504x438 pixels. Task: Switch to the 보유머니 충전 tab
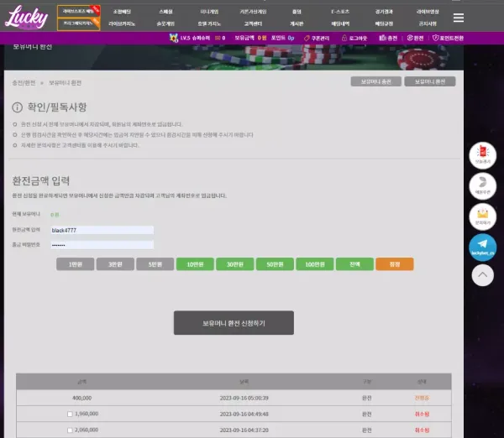click(x=375, y=81)
